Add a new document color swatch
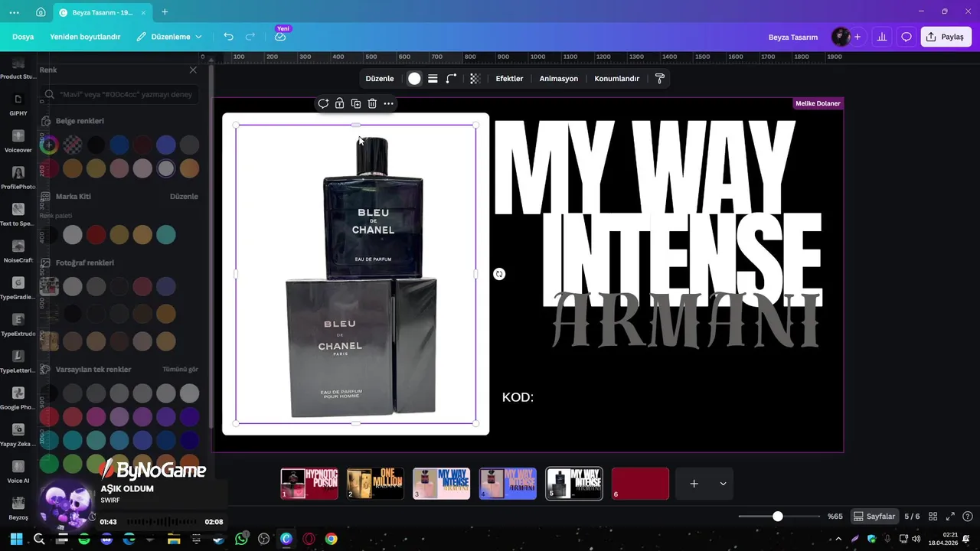Screen dimensions: 980x551 tap(49, 144)
